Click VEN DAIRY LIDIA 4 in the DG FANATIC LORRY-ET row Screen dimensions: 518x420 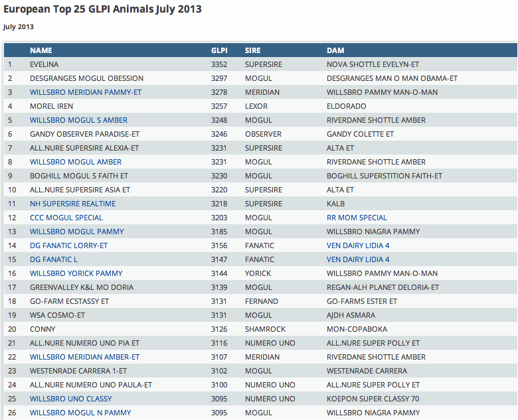point(358,245)
